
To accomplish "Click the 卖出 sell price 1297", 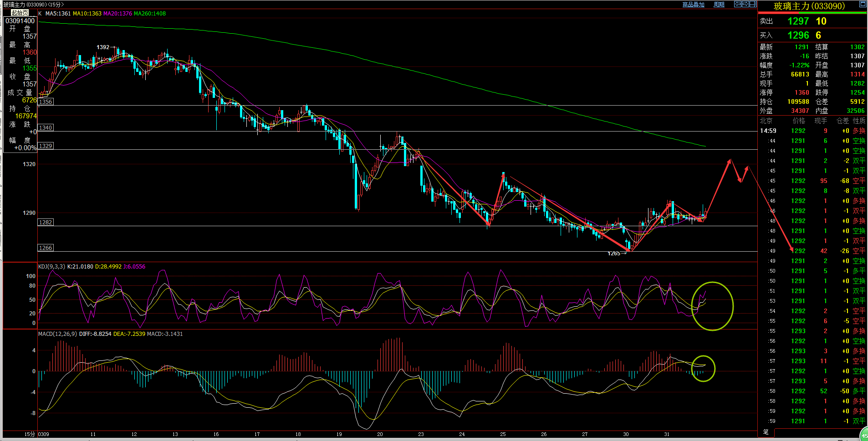I will [x=798, y=21].
